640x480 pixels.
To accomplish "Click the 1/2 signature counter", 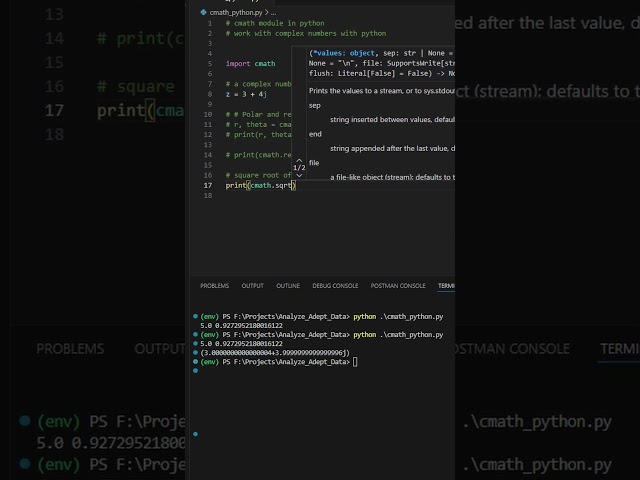I will (299, 168).
